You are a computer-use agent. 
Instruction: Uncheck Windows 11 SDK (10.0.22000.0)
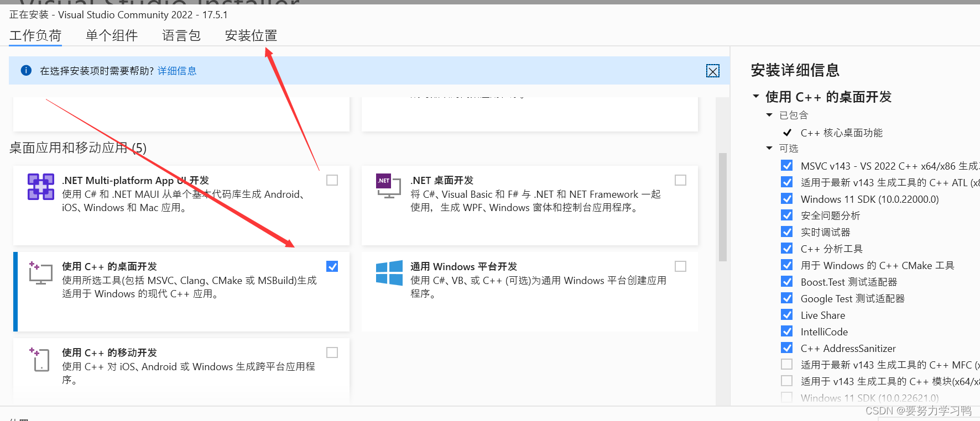pos(786,198)
